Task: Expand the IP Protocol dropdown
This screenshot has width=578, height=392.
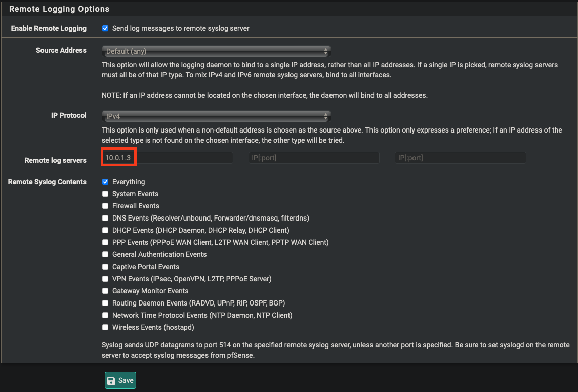Action: tap(216, 116)
